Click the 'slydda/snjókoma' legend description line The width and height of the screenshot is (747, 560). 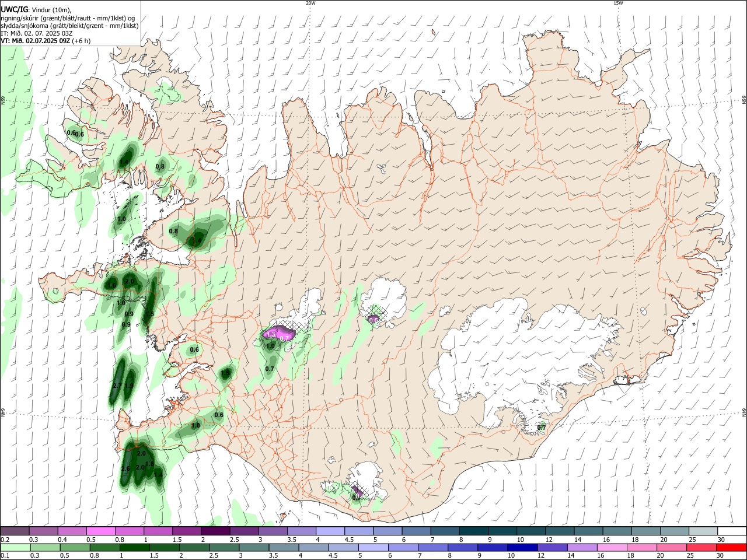[x=69, y=26]
